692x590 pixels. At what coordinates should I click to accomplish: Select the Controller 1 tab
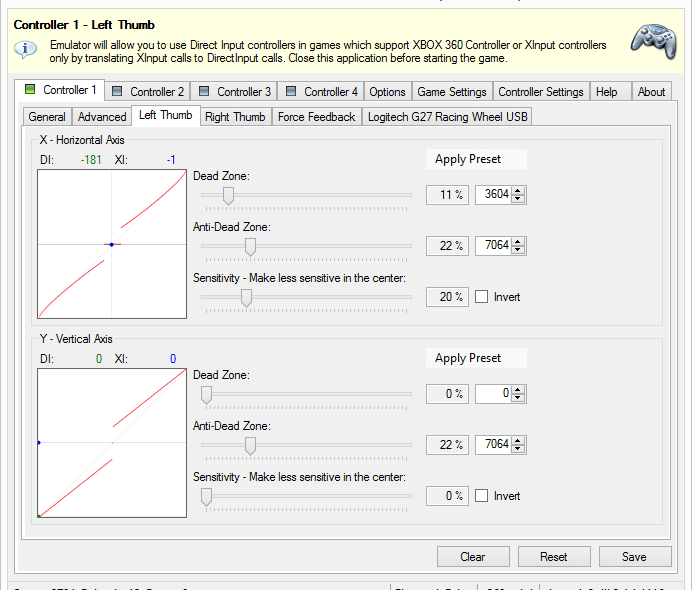60,90
